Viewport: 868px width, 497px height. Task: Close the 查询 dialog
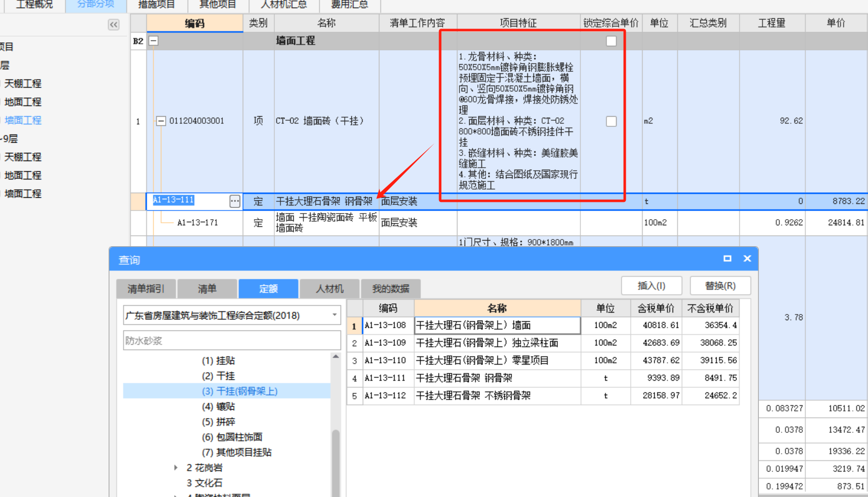(x=747, y=259)
